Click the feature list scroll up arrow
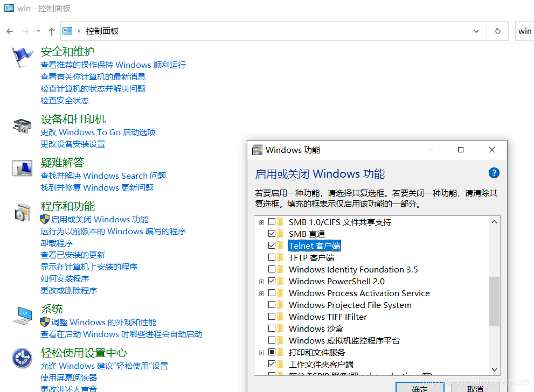Image resolution: width=534 pixels, height=392 pixels. (495, 222)
